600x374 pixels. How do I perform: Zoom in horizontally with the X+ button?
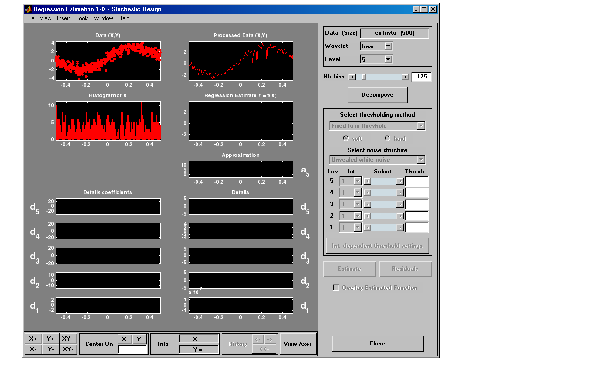point(33,338)
